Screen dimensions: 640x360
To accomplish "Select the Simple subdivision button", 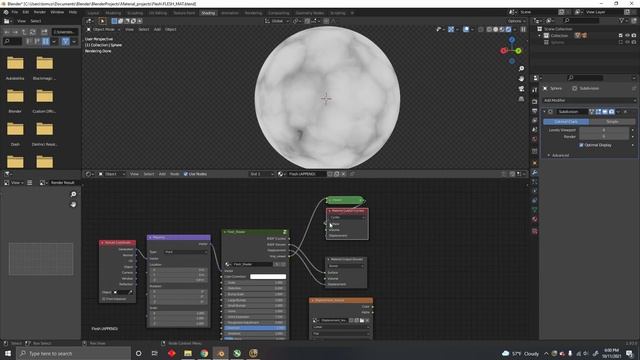I will click(612, 122).
